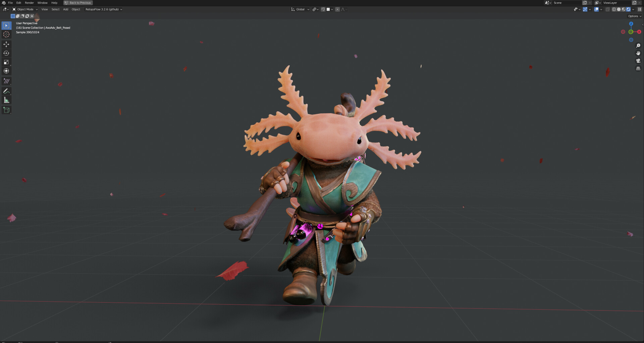Select the Transform tool
644x343 pixels.
[6, 71]
